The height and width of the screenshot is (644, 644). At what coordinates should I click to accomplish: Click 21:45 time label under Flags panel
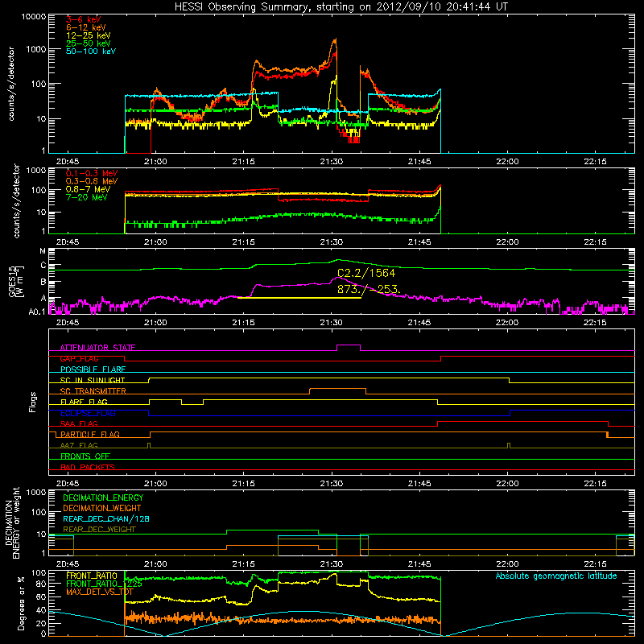(419, 484)
